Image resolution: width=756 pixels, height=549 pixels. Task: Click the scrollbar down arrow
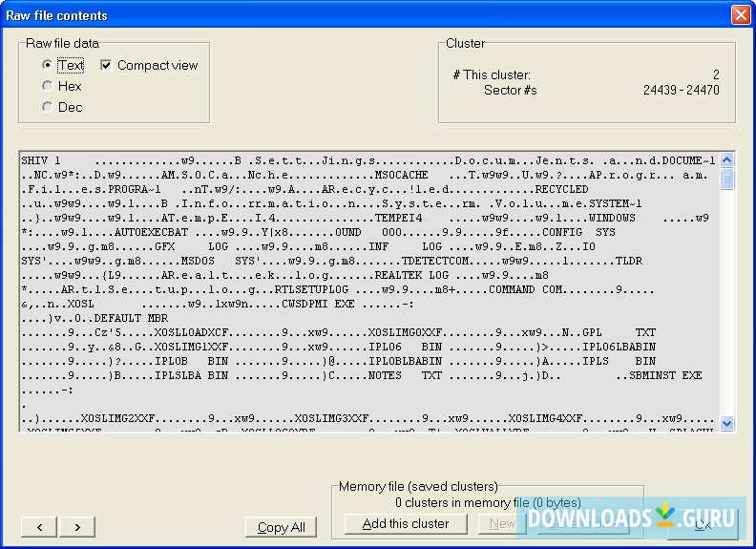point(727,423)
